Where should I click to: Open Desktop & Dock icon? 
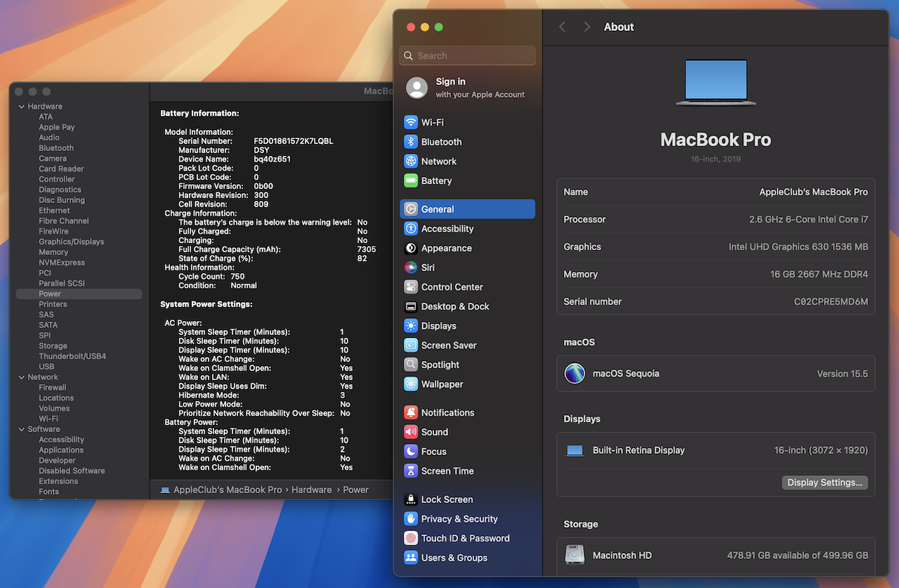pyautogui.click(x=411, y=306)
